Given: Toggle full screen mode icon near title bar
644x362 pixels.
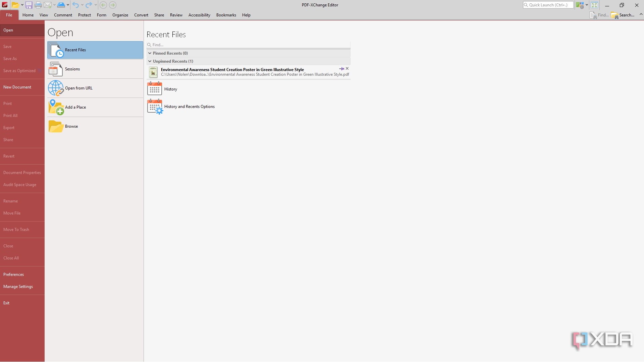Looking at the screenshot, I should click(594, 5).
